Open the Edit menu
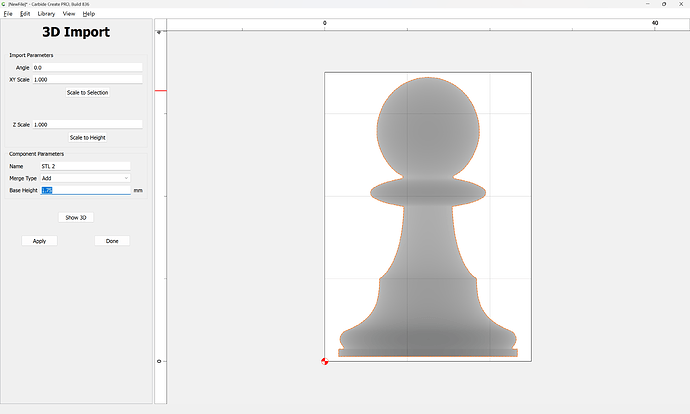The height and width of the screenshot is (414, 690). point(25,14)
